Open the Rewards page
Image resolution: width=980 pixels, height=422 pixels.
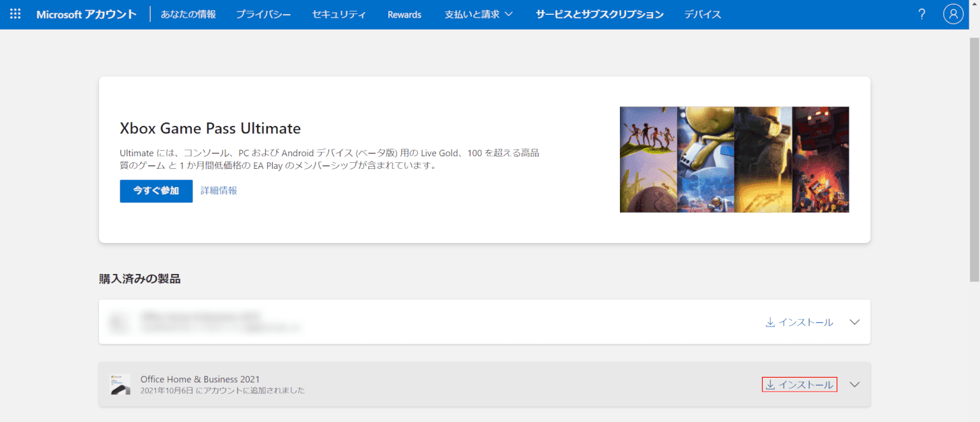point(405,14)
